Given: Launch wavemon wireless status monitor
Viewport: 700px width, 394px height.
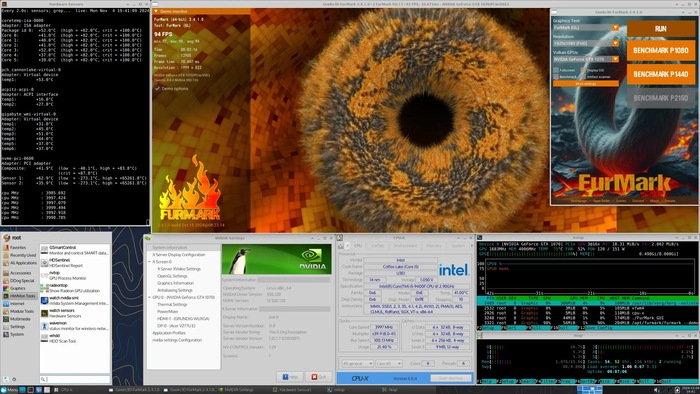Looking at the screenshot, I should pyautogui.click(x=75, y=325).
